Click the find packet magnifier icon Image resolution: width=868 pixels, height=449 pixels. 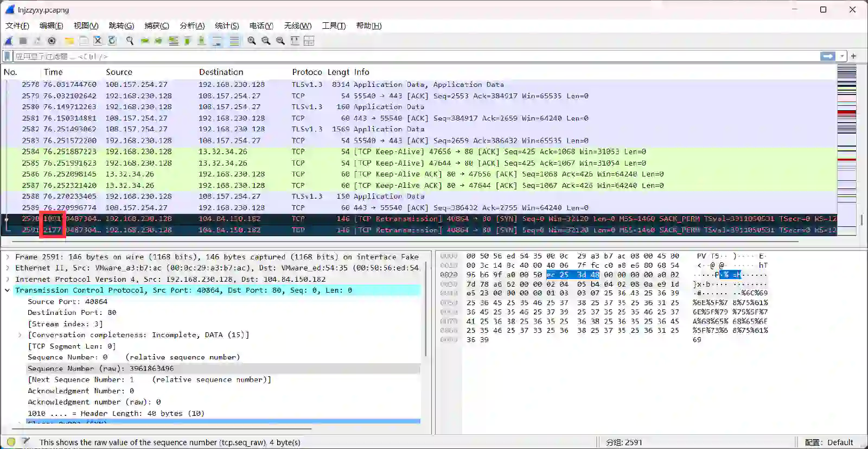(130, 41)
